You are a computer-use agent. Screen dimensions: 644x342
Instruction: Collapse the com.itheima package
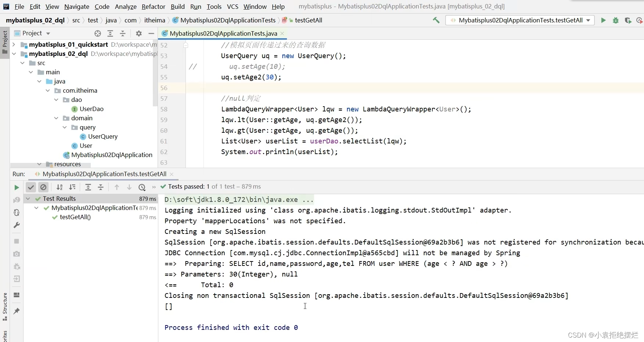click(x=48, y=90)
